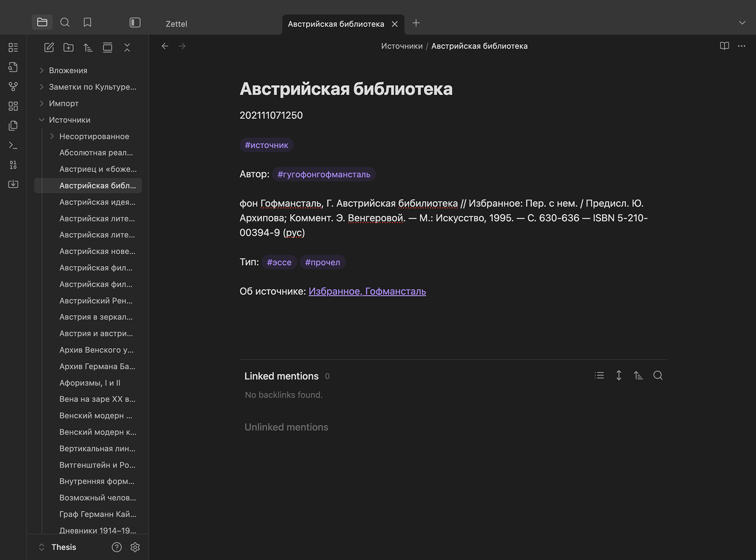
Task: Toggle collapse results in Linked mentions
Action: click(599, 375)
